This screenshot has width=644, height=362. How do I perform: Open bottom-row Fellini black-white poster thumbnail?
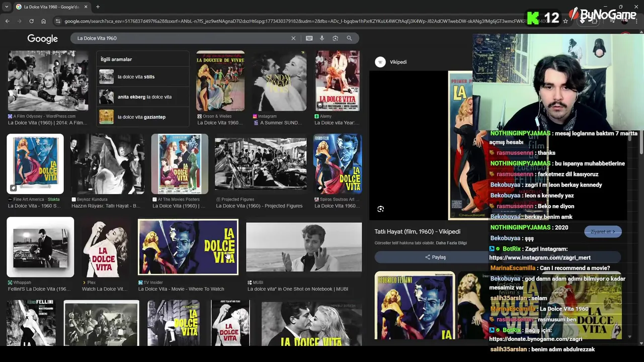31,323
